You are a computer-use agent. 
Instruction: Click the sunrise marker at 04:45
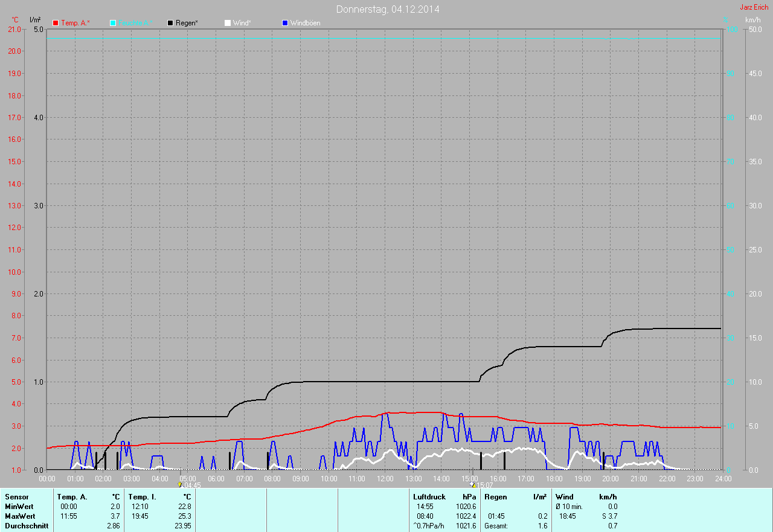(180, 485)
